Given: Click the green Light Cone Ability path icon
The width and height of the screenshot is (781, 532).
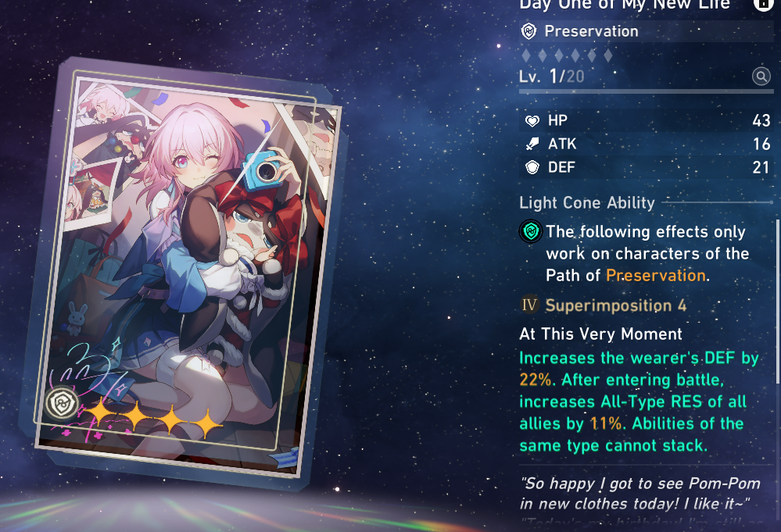Looking at the screenshot, I should [x=531, y=231].
